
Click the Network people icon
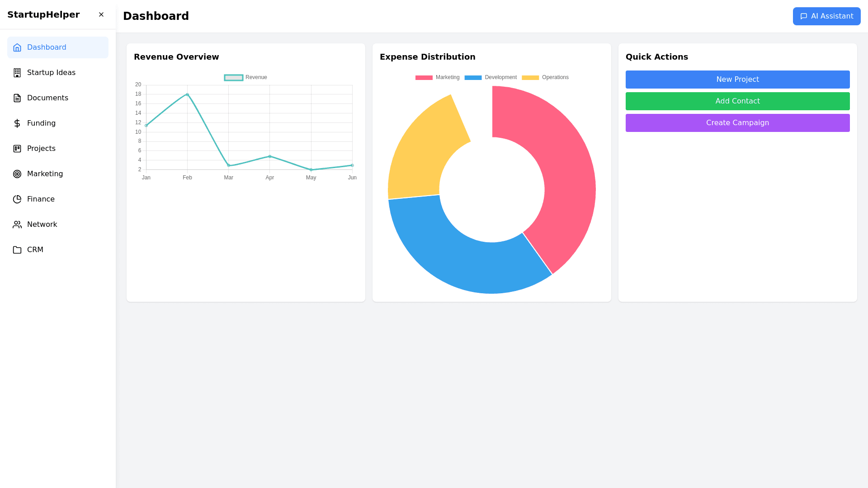(17, 225)
